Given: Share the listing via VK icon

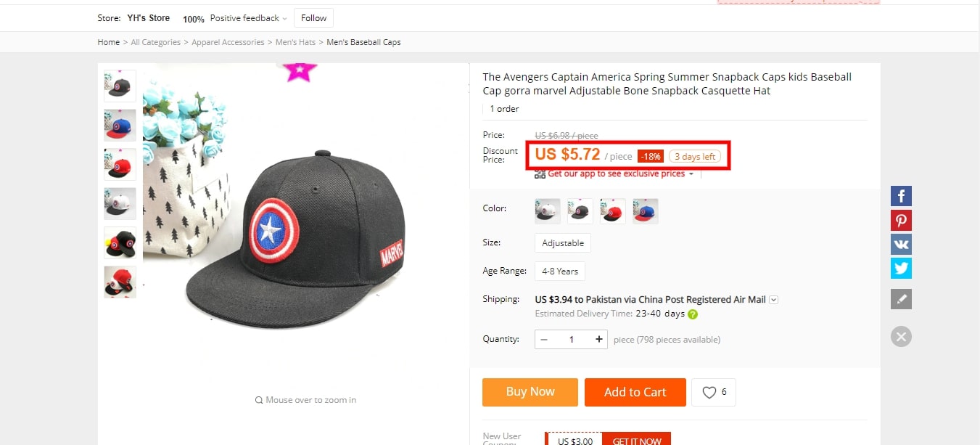Looking at the screenshot, I should 901,245.
